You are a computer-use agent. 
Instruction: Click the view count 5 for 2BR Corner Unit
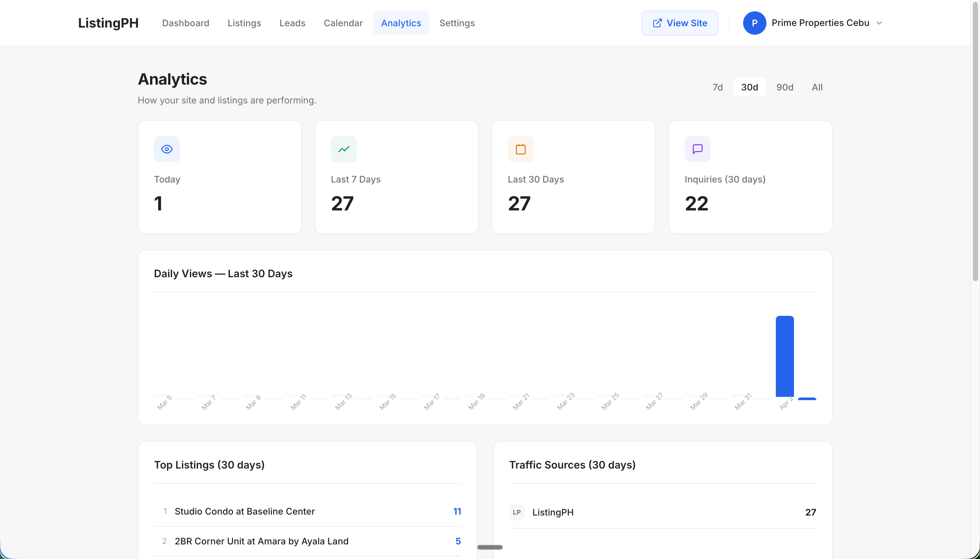(x=458, y=541)
